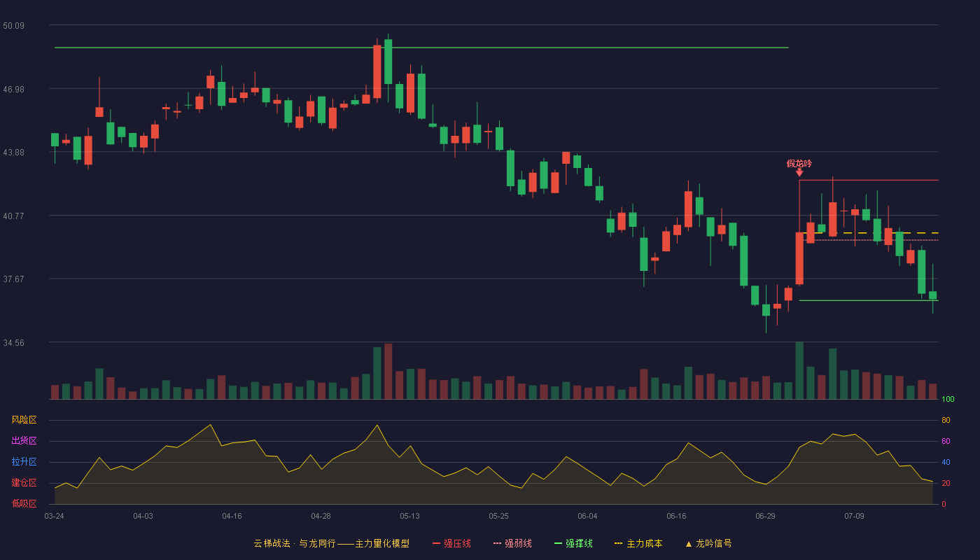The height and width of the screenshot is (560, 980).
Task: Click the 43.88 price axis label
Action: pyautogui.click(x=13, y=153)
